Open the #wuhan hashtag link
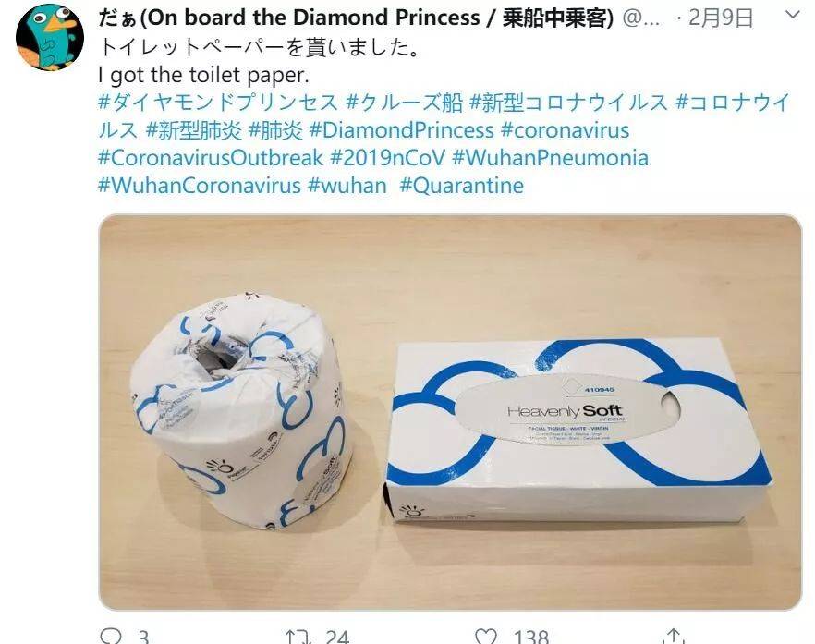 [x=347, y=185]
